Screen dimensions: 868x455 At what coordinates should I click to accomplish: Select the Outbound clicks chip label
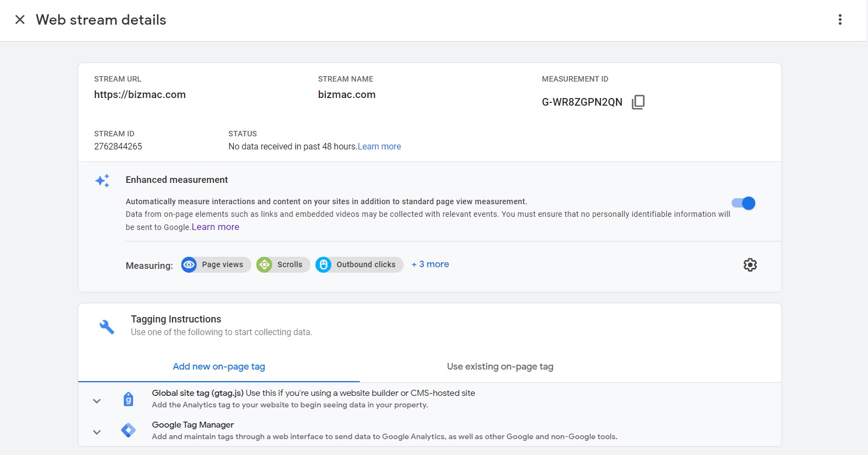point(366,264)
